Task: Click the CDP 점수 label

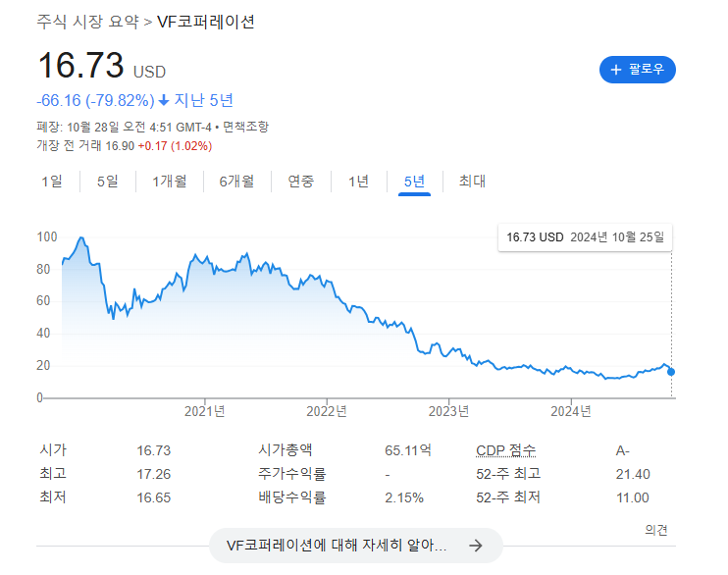Action: 506,450
